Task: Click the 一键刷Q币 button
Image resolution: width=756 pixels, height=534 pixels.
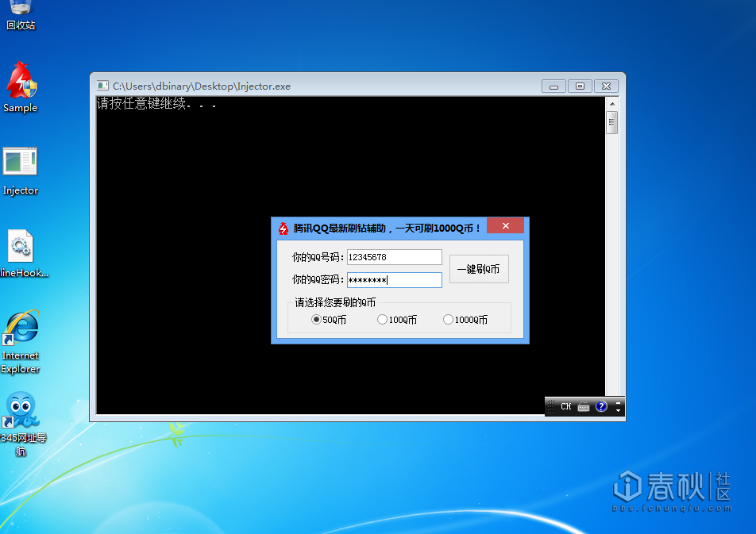Action: click(x=479, y=269)
